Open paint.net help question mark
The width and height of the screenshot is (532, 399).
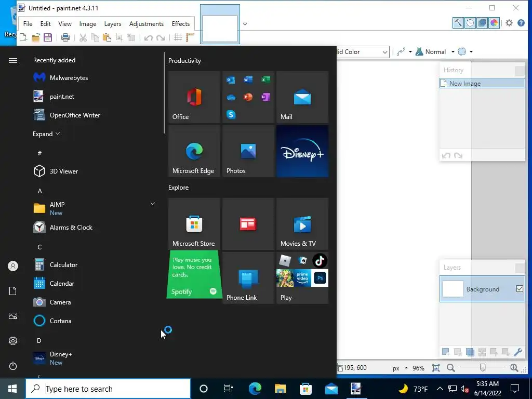point(521,23)
